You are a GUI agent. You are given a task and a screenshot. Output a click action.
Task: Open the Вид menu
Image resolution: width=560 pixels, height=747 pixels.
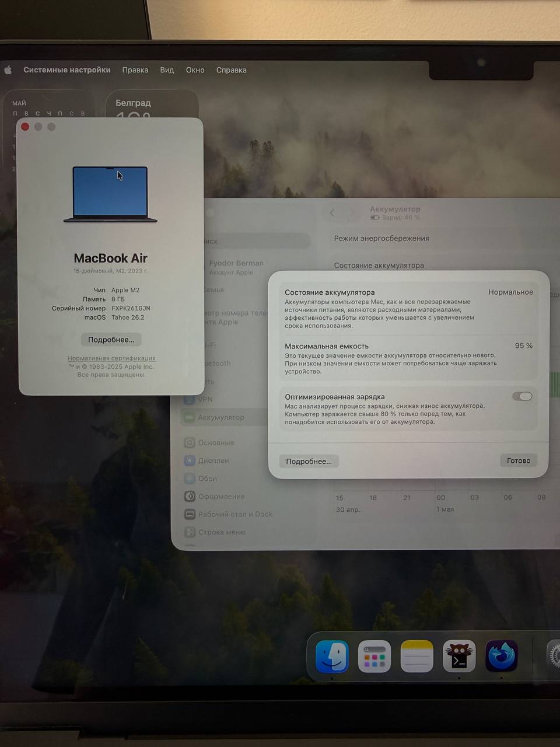[167, 70]
